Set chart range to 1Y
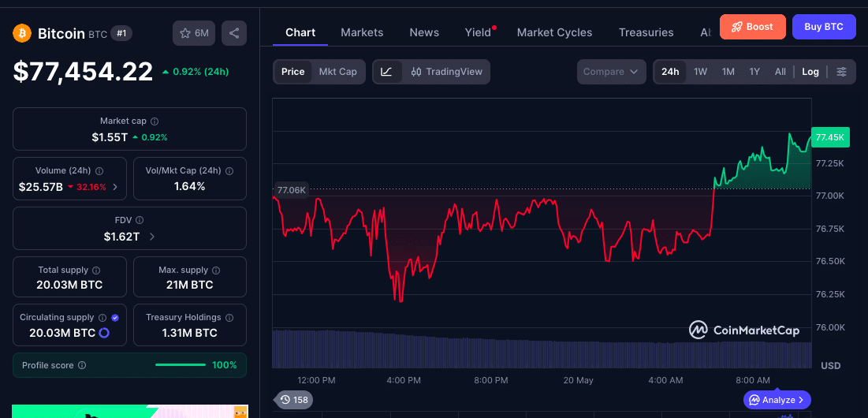The width and height of the screenshot is (868, 418). [754, 72]
